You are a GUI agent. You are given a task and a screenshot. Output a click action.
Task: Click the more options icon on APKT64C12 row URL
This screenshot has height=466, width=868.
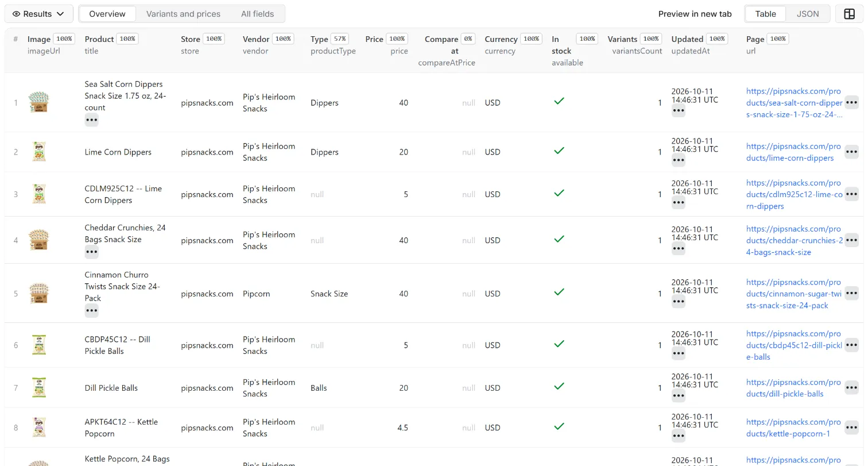click(851, 428)
